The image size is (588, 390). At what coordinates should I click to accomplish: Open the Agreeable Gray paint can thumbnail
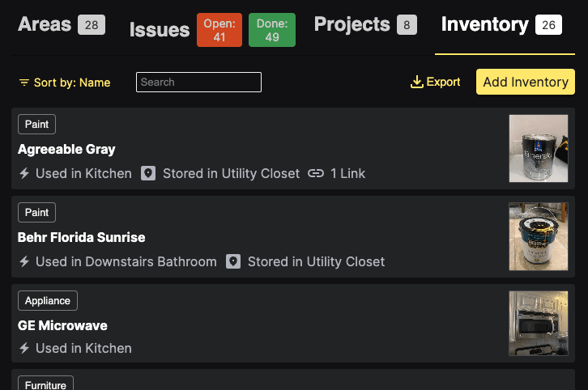tap(538, 148)
